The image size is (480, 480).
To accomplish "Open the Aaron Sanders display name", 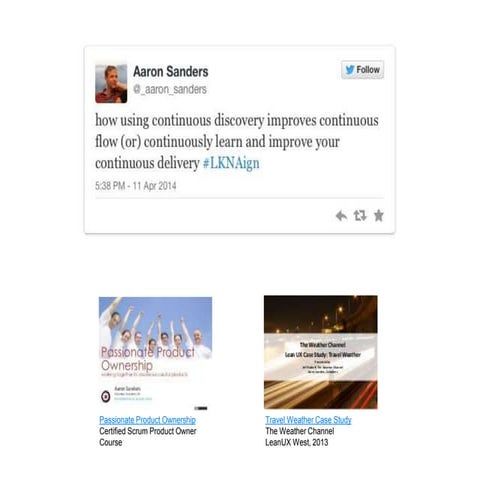I will [x=171, y=72].
